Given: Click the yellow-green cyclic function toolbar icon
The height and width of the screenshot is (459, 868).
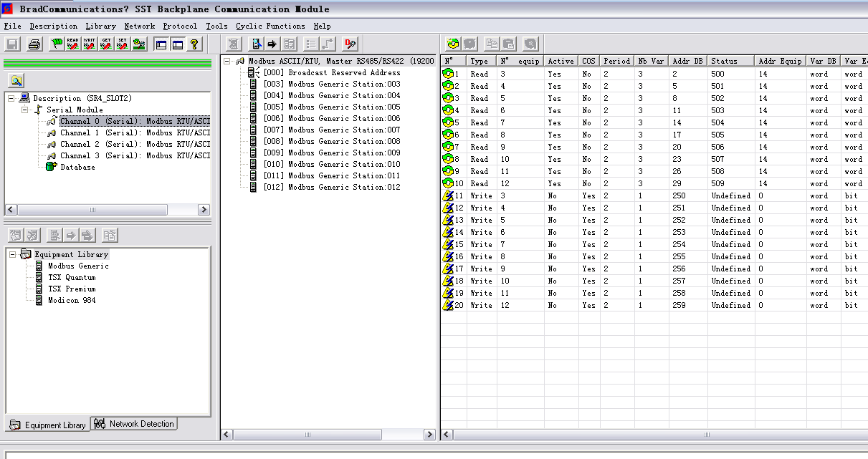Looking at the screenshot, I should 452,44.
